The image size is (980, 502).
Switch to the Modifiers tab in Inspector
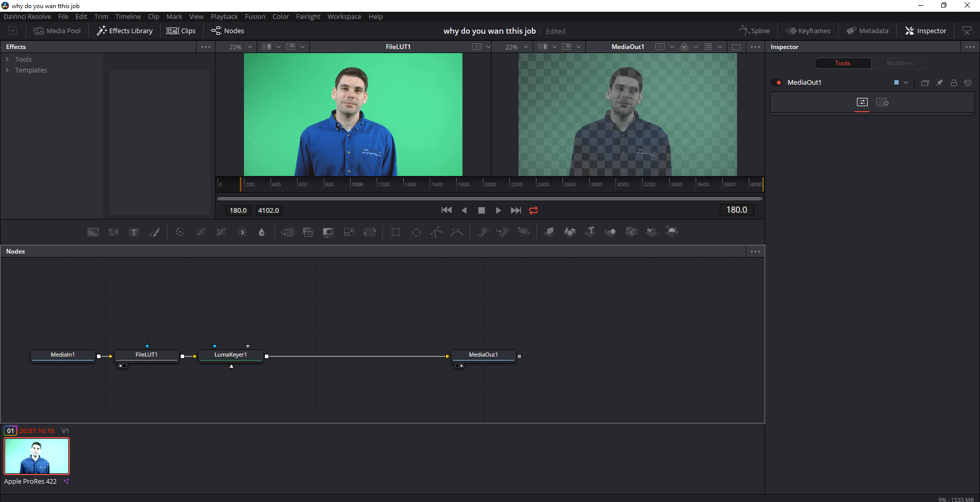coord(900,63)
